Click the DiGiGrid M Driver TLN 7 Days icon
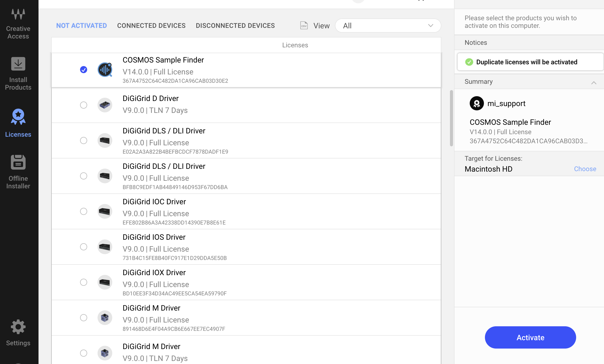 click(x=105, y=353)
